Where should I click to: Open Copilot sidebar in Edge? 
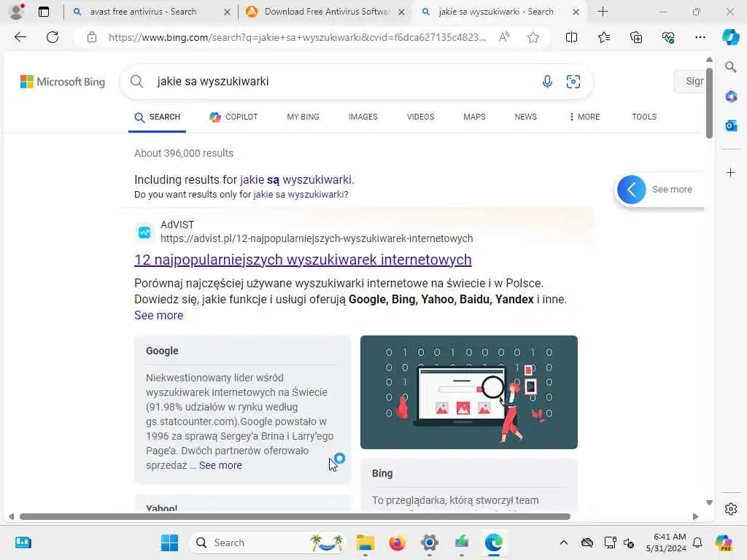point(730,37)
